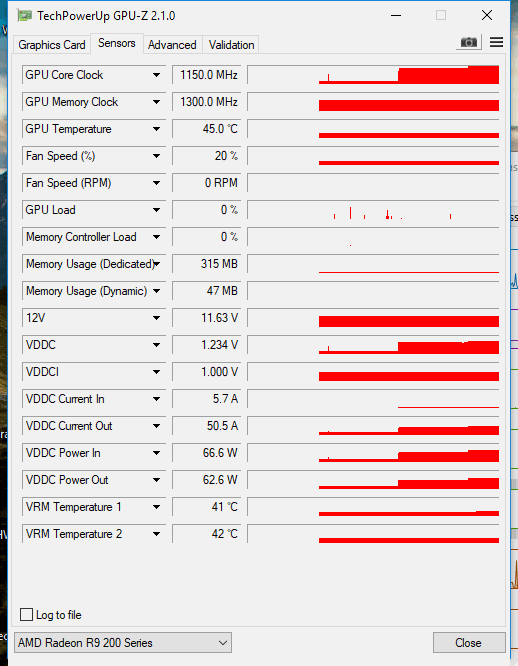Click the 1300.0 MHz memory clock value

tap(207, 102)
